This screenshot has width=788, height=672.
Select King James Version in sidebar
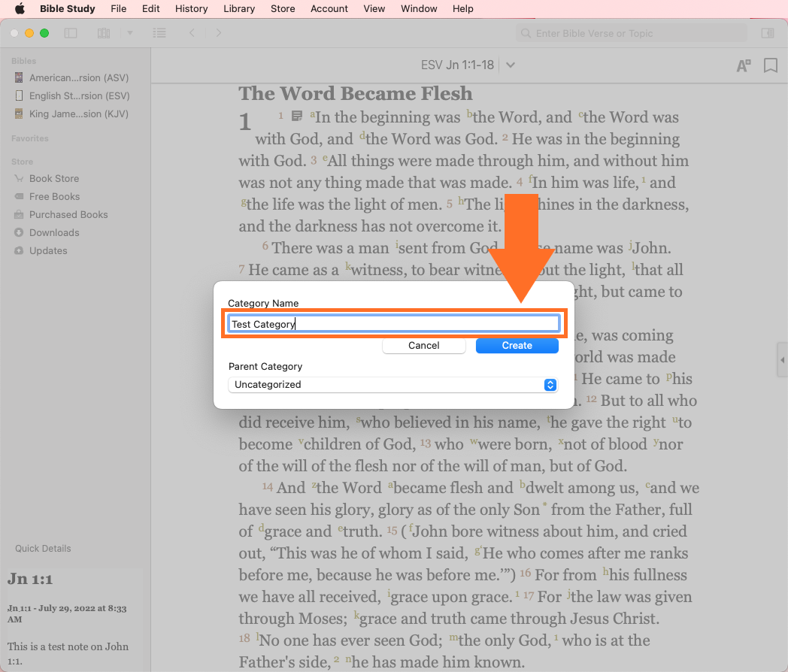point(78,114)
